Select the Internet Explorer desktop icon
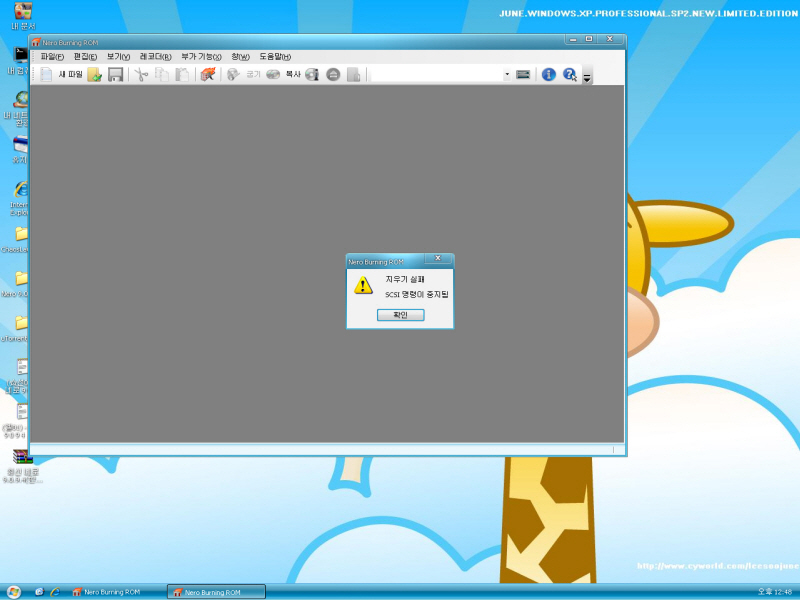 point(19,198)
